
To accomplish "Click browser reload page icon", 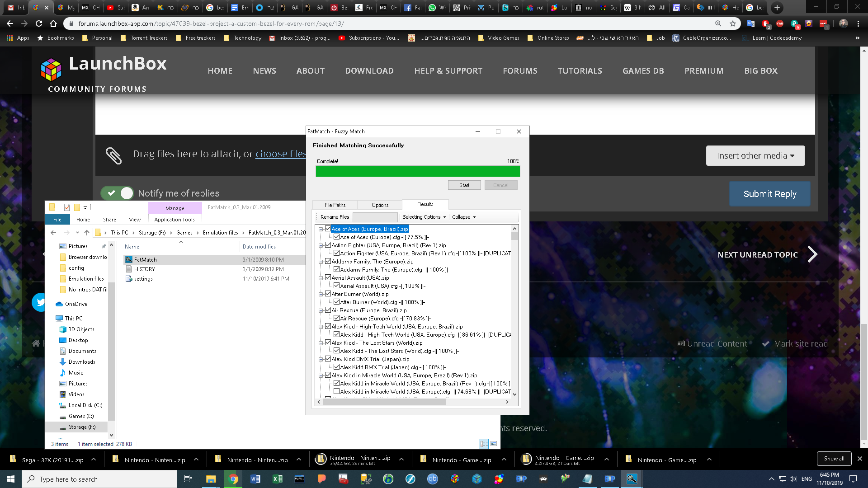I will (39, 23).
